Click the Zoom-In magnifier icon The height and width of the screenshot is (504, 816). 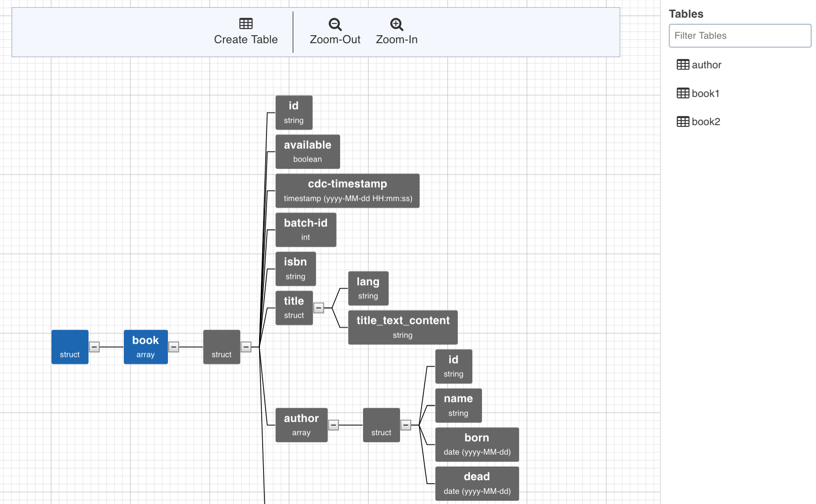(397, 24)
